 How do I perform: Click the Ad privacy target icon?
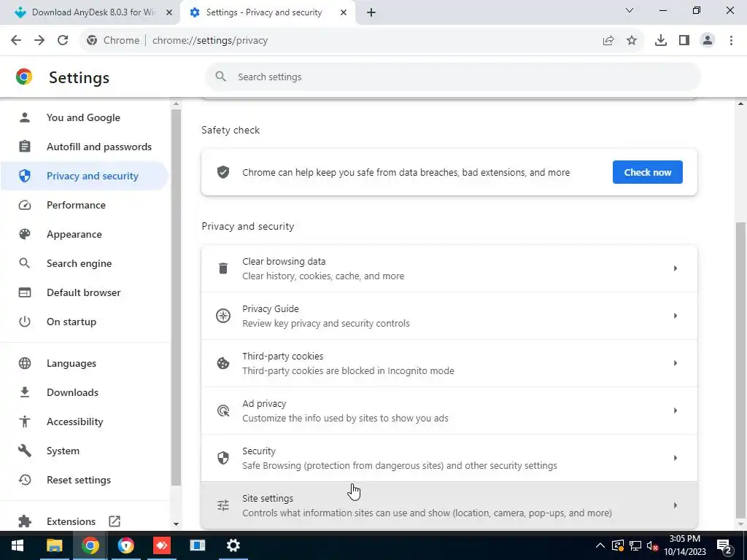pos(223,411)
